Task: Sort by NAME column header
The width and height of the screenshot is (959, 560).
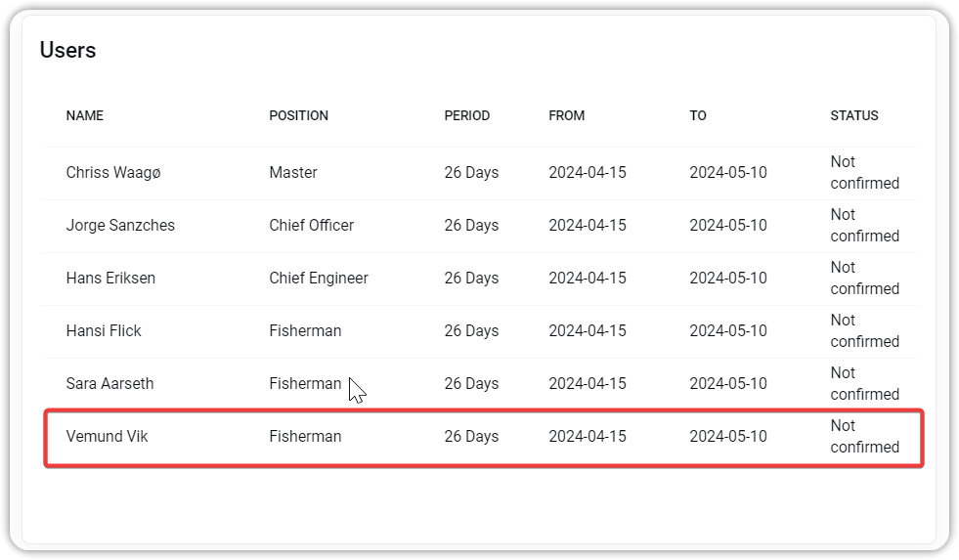Action: click(85, 115)
